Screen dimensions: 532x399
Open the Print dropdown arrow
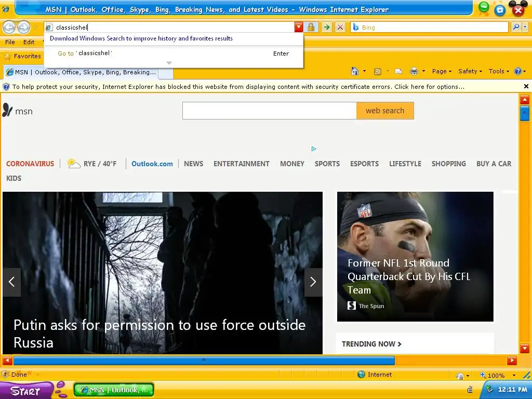coord(423,71)
